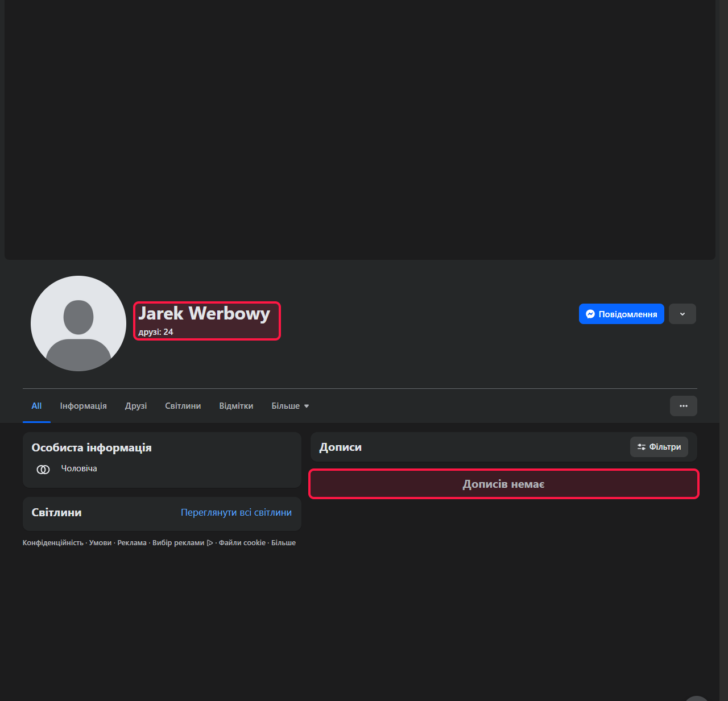The image size is (728, 701).
Task: Click the Чоловіча gender text
Action: tap(79, 468)
